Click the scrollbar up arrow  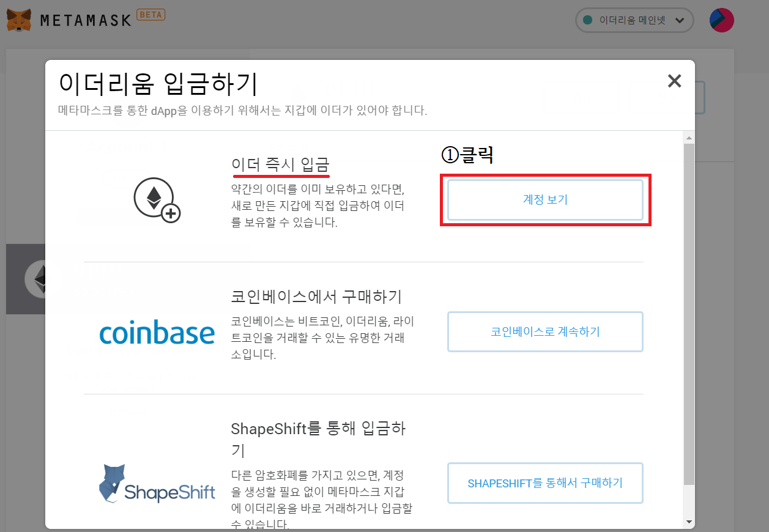689,137
